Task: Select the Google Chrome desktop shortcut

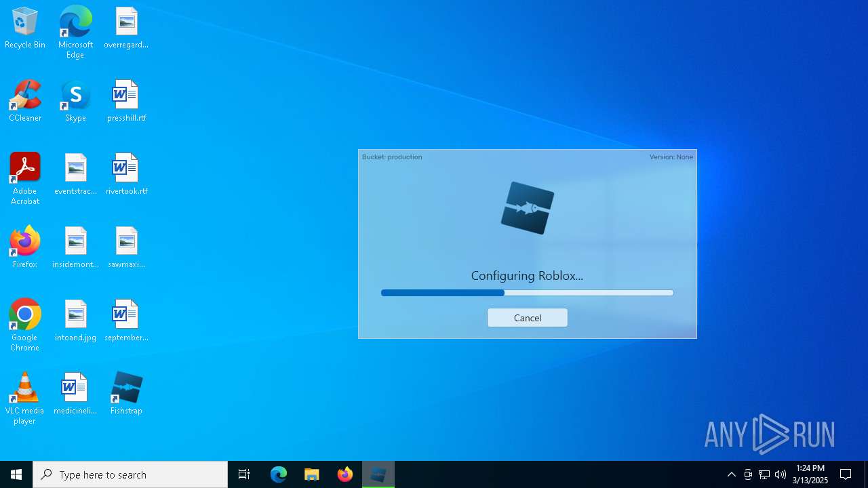Action: click(x=25, y=325)
